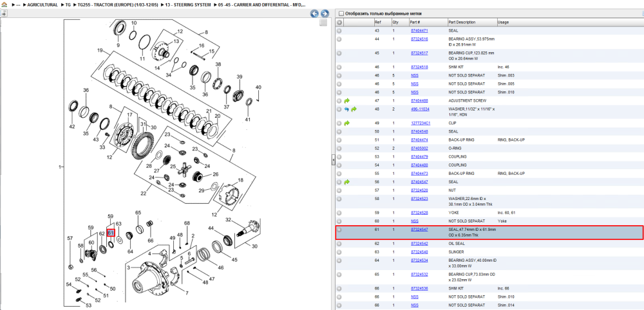Select the 'RING, BACK-UP' usage on row 55
This screenshot has width=644, height=310.
pos(511,174)
